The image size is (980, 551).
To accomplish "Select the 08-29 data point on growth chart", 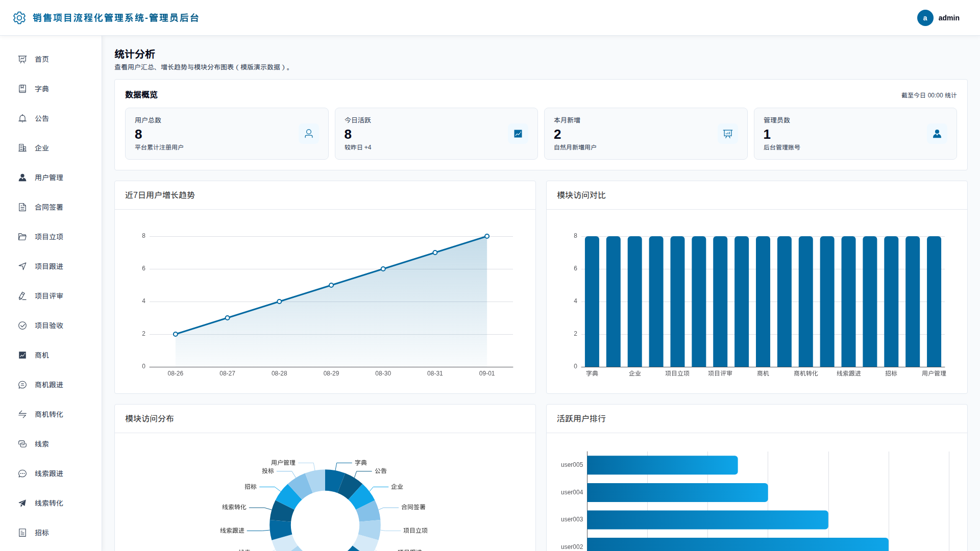I will 331,285.
